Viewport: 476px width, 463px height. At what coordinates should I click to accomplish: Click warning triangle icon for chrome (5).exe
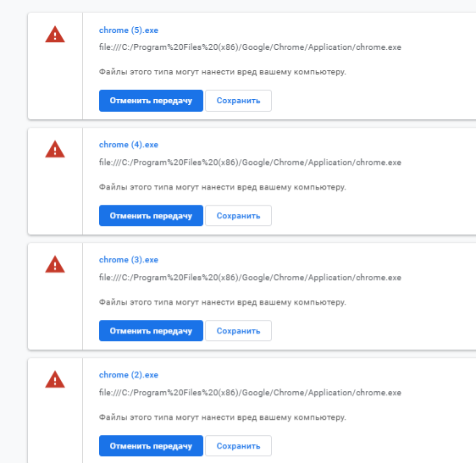55,35
